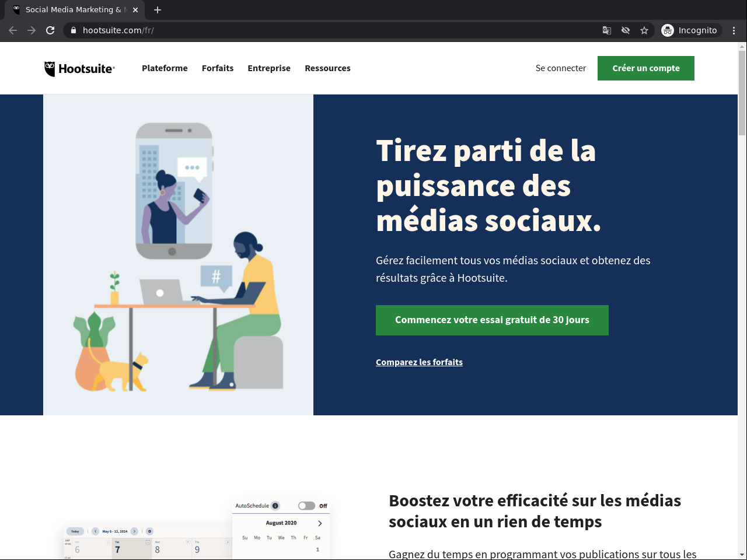Click the Today button in calendar
This screenshot has width=747, height=560.
(75, 531)
